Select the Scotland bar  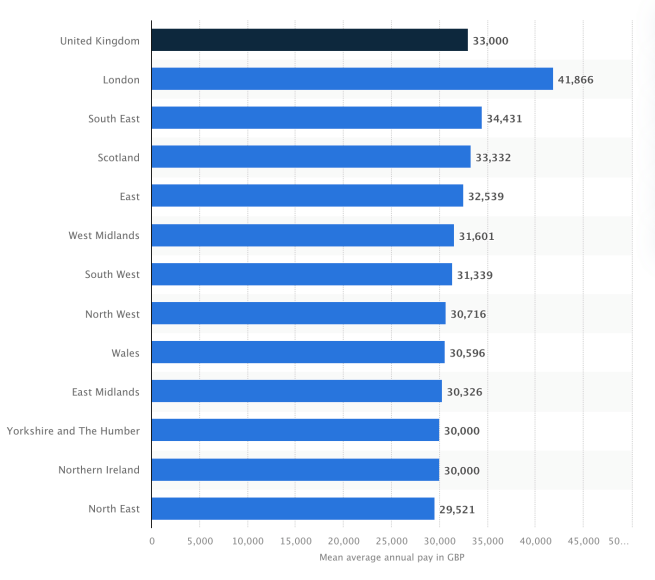click(x=311, y=157)
